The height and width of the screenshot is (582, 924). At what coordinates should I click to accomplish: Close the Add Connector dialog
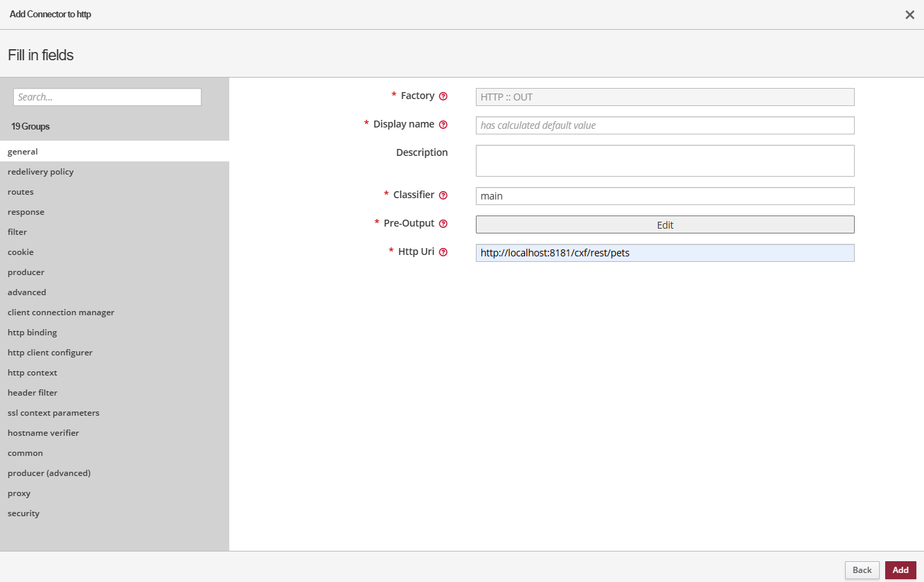coord(909,15)
